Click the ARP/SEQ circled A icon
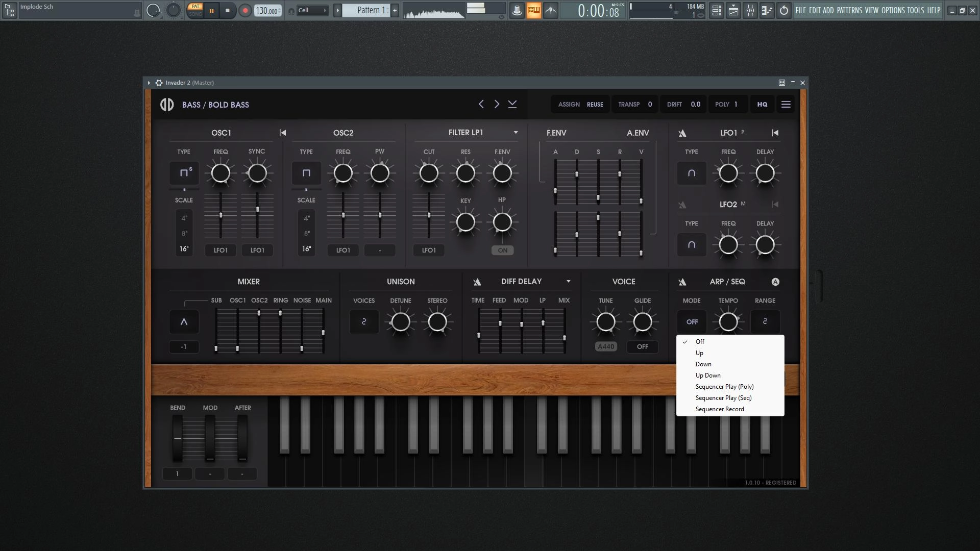Screen dimensions: 980x551 point(775,282)
